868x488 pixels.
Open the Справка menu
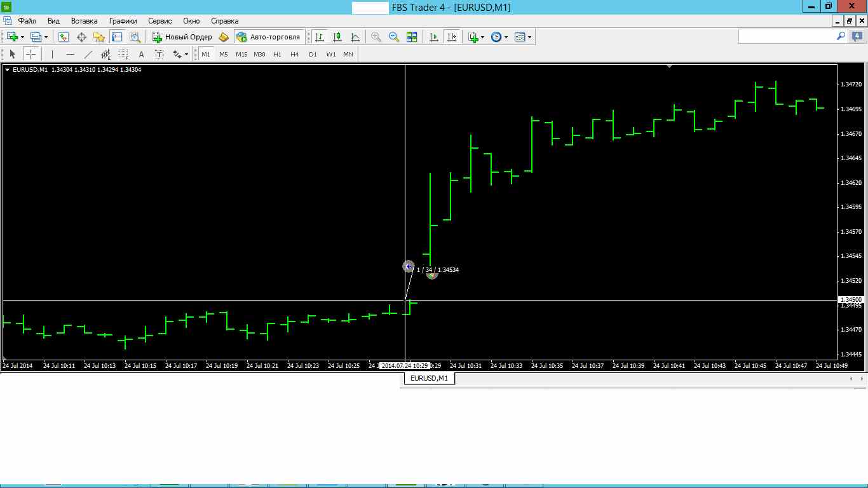click(225, 21)
